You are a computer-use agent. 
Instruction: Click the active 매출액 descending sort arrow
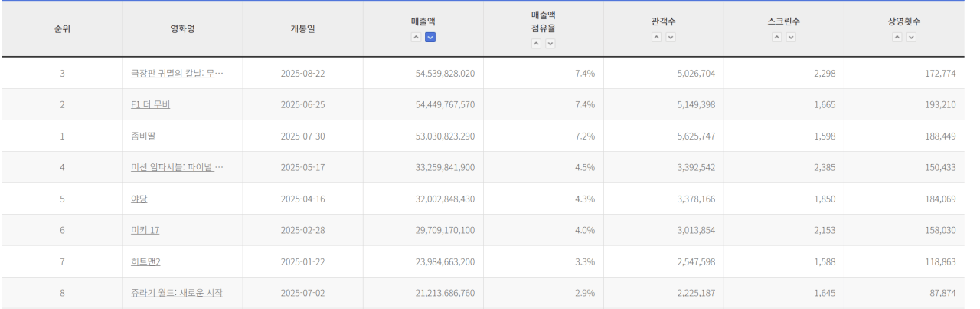coord(430,37)
